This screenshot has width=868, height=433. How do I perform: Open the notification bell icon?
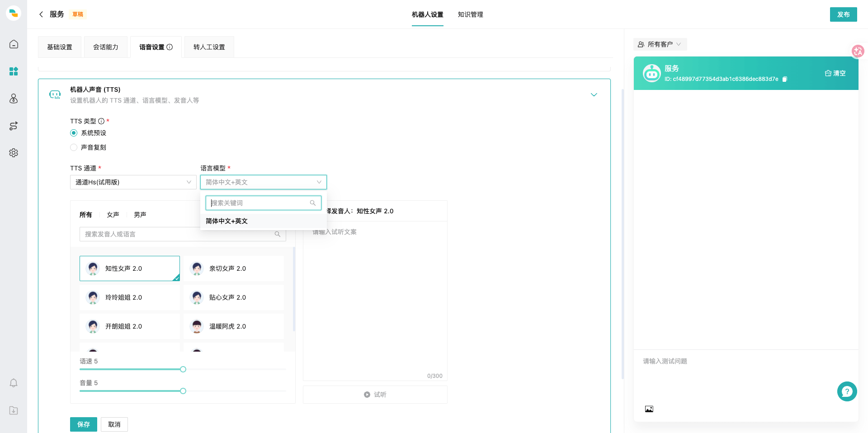tap(14, 383)
